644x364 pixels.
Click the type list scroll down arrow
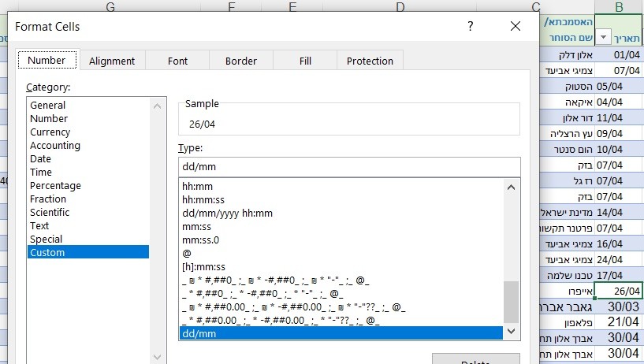pos(512,331)
